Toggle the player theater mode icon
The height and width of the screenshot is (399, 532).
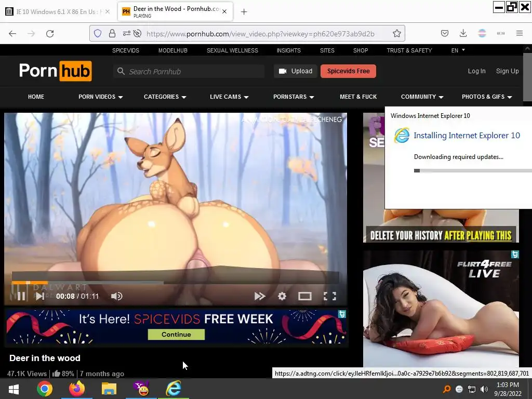[304, 296]
